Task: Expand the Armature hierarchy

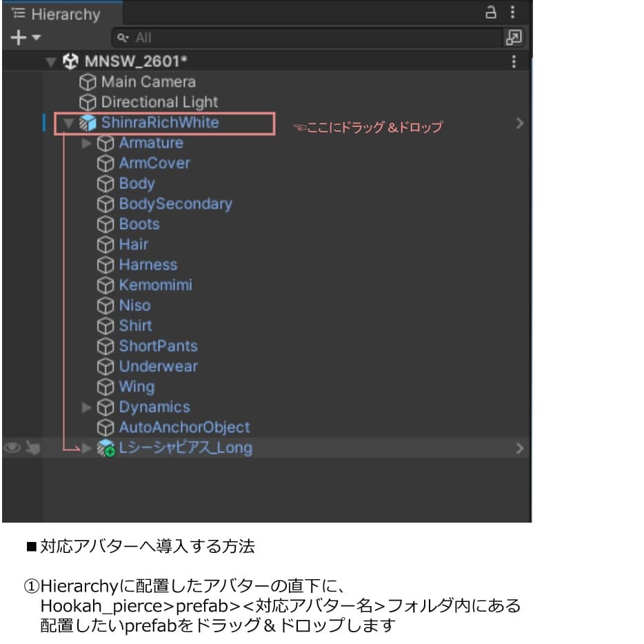Action: (86, 143)
